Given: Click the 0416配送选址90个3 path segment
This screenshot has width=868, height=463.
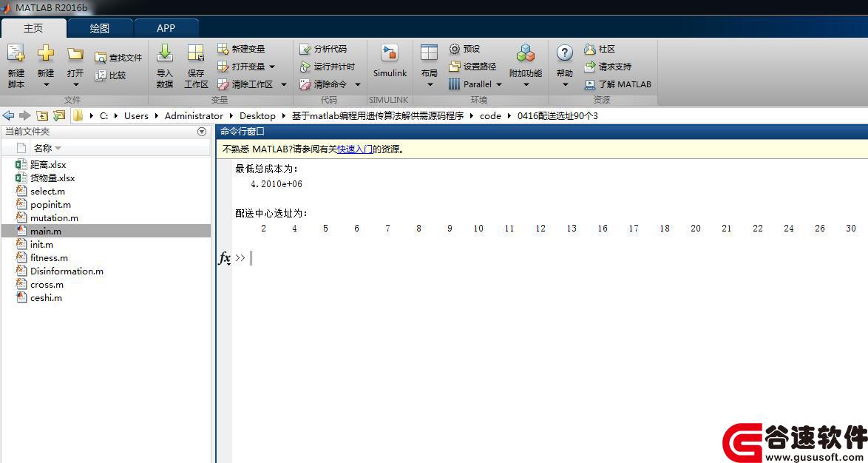Looking at the screenshot, I should [x=557, y=115].
